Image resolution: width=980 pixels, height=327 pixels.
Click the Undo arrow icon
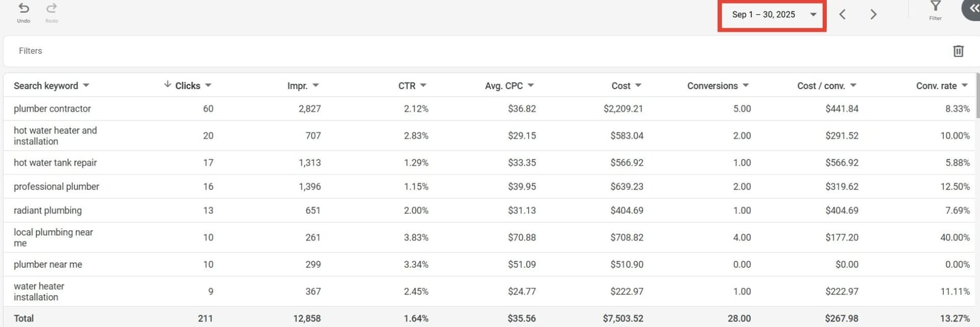click(24, 9)
